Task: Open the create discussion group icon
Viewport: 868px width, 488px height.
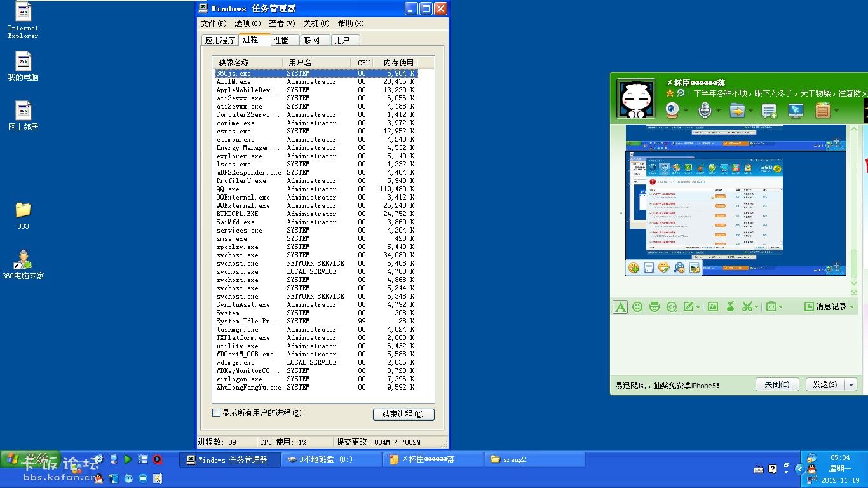Action: point(769,111)
